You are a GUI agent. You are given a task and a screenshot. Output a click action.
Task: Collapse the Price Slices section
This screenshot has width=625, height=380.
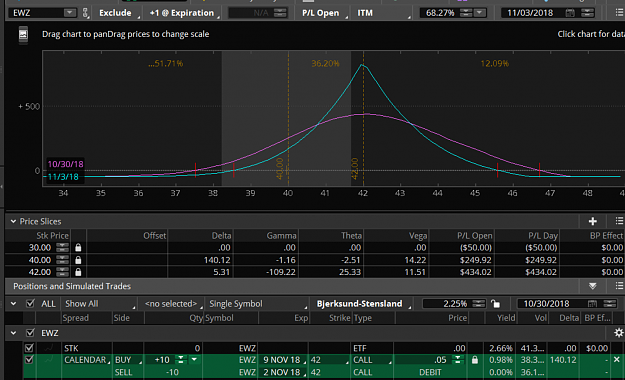[x=13, y=221]
